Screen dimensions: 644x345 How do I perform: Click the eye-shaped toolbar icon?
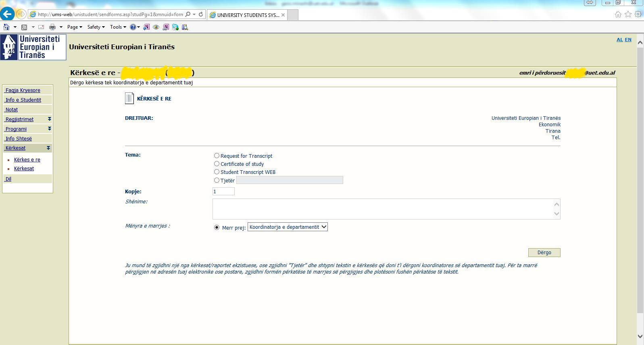[x=156, y=27]
